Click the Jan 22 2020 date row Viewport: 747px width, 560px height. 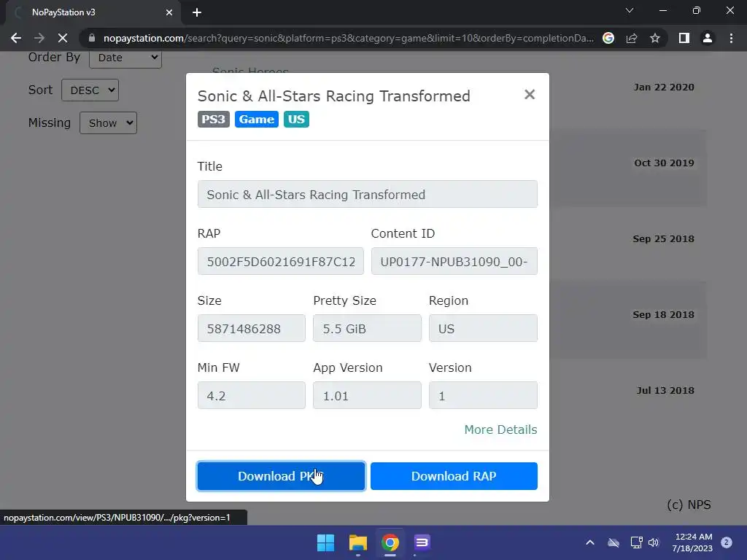(x=664, y=87)
